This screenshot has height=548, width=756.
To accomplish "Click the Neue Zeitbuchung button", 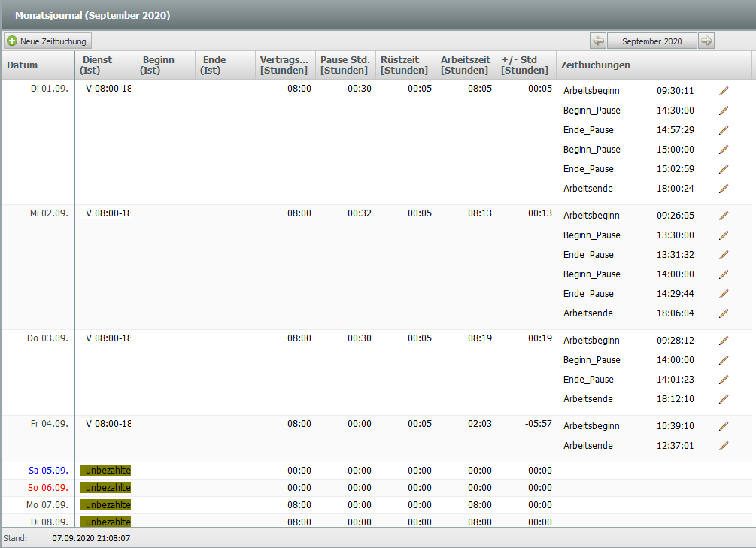I will tap(47, 41).
